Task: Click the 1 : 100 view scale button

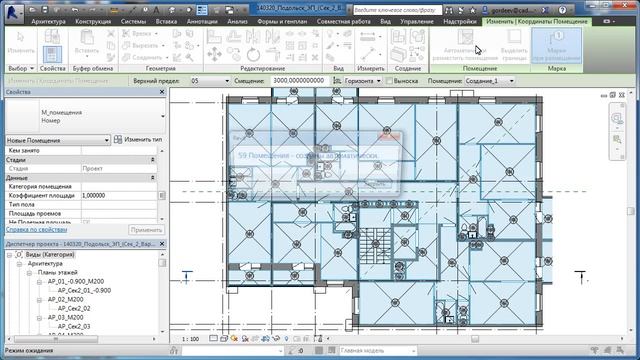Action: [x=190, y=339]
